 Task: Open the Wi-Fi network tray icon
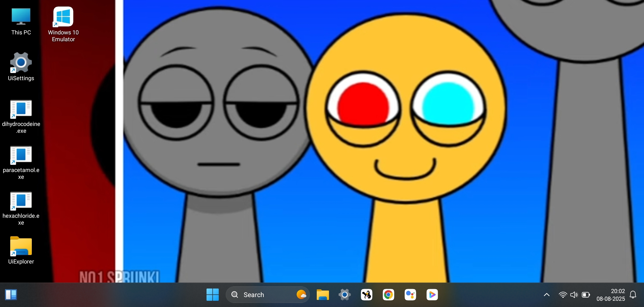[563, 295]
